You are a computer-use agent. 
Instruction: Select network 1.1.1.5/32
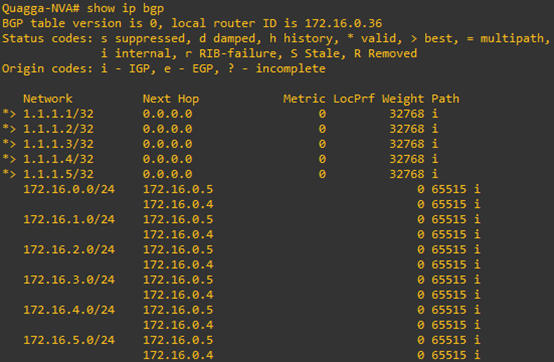click(x=58, y=174)
